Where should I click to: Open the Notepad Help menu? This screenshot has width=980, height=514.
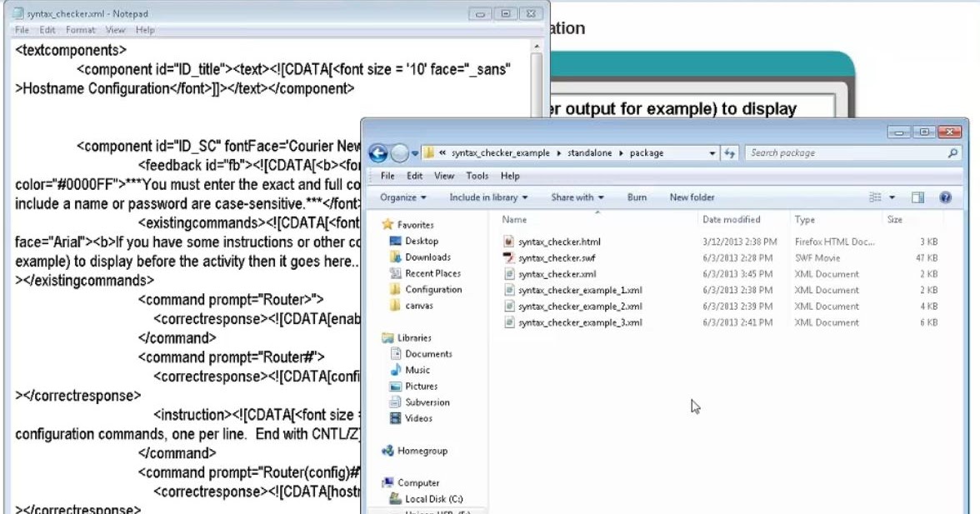click(145, 30)
